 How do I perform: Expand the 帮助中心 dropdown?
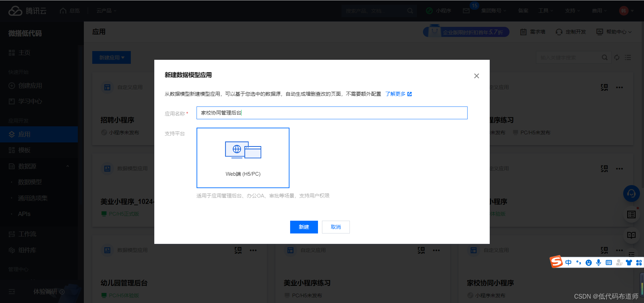pos(614,32)
